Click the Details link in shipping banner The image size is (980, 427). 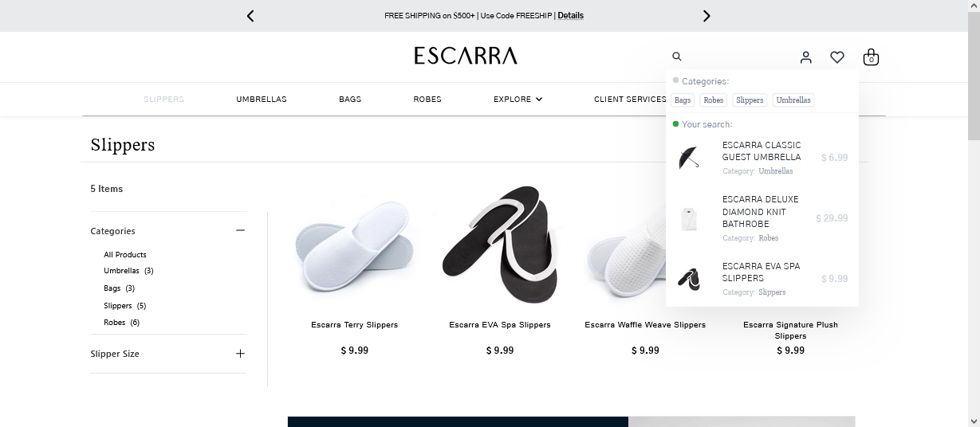570,16
